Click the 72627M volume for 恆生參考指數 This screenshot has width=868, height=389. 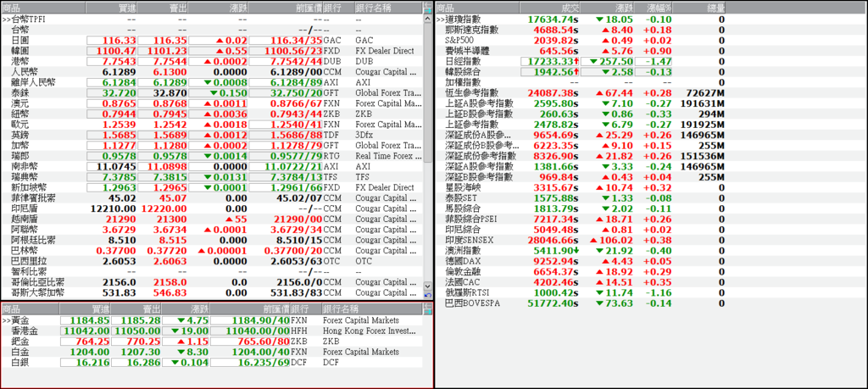[706, 92]
